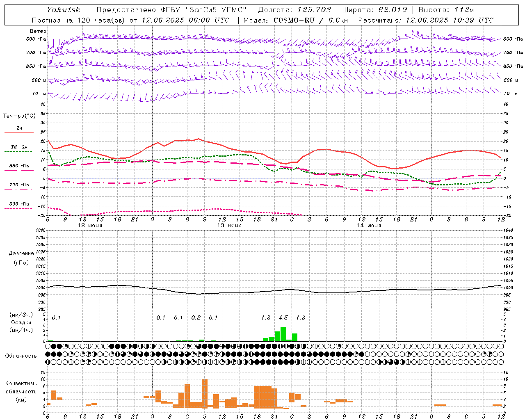
Task: Click the "(км)" unit under convective cloudiness
Action: (x=21, y=399)
